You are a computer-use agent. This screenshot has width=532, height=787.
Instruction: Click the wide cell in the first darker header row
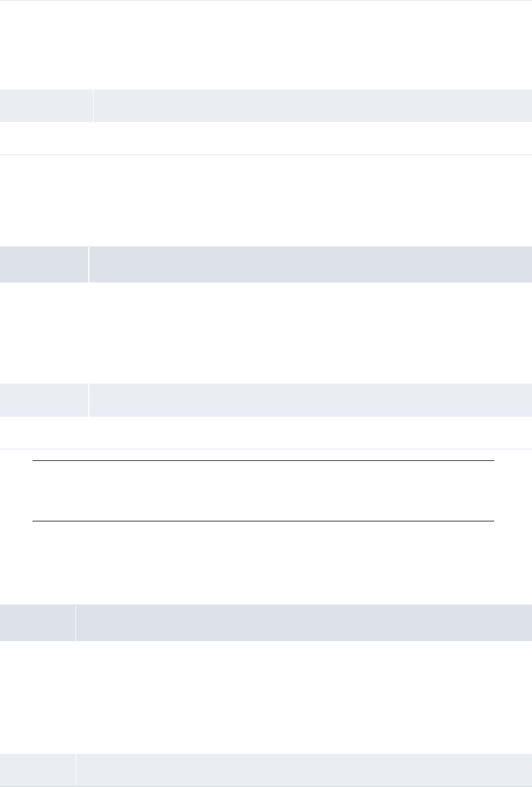pyautogui.click(x=310, y=264)
